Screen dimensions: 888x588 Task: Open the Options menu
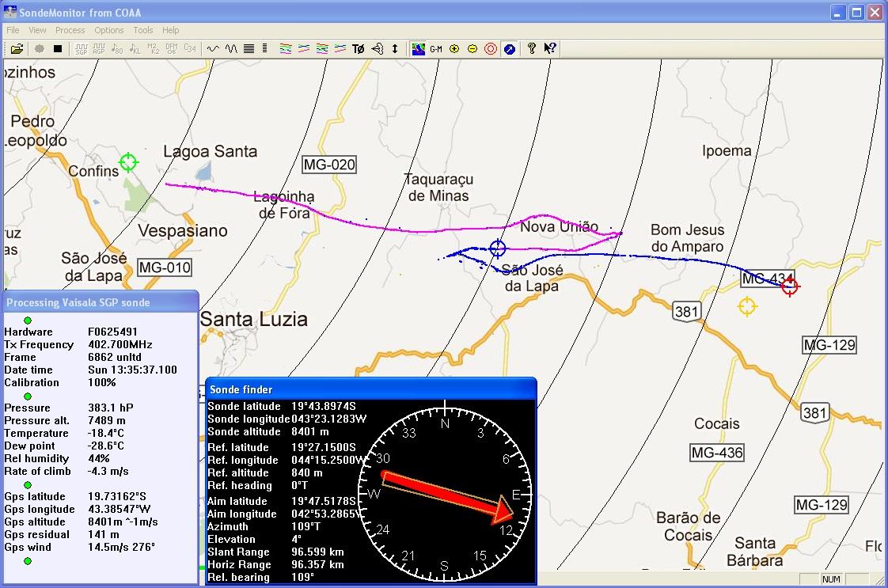click(x=108, y=30)
